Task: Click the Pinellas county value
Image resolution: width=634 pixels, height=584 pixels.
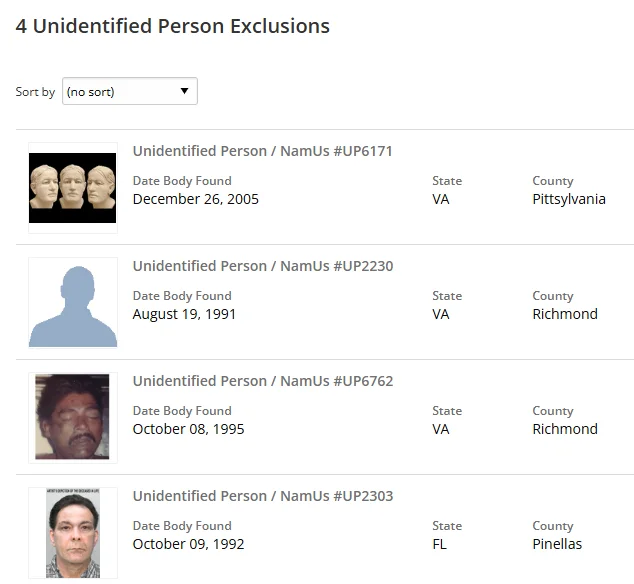Action: click(556, 544)
